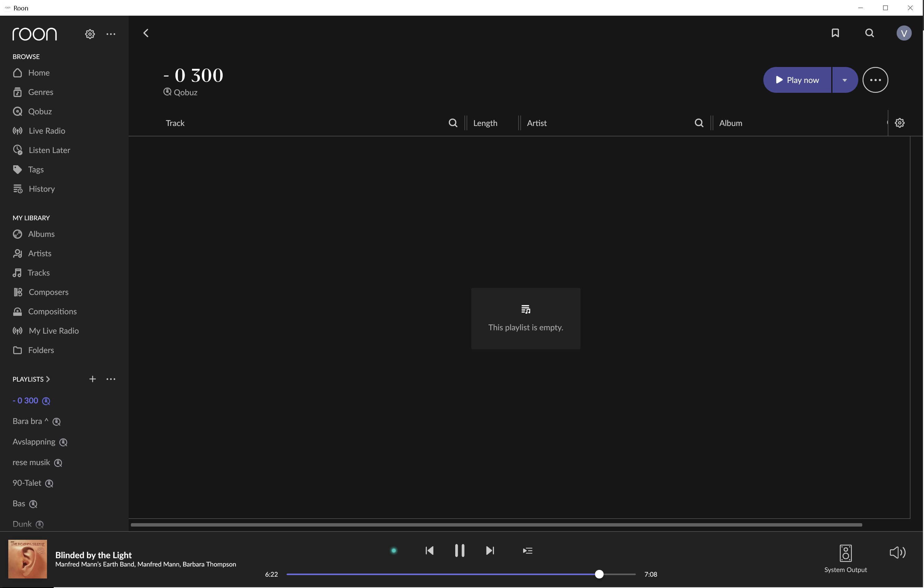Open Tags in the sidebar
This screenshot has width=924, height=588.
[28, 170]
